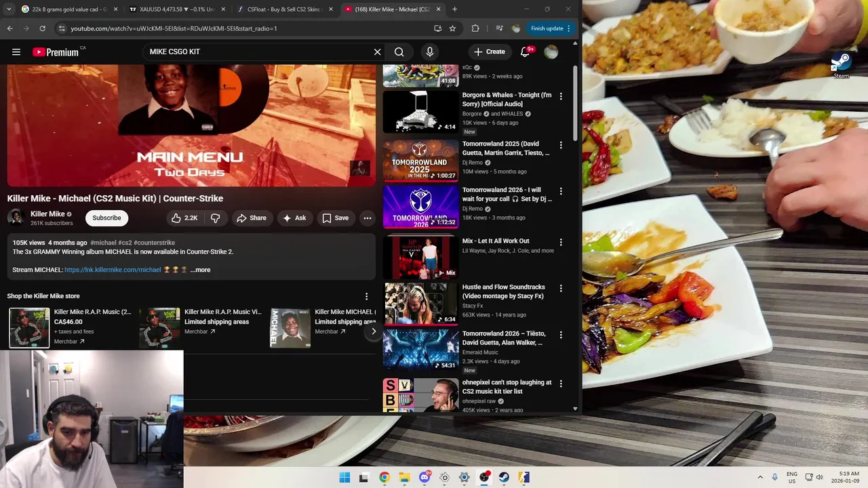
Task: View site information icon in address bar
Action: (x=62, y=28)
